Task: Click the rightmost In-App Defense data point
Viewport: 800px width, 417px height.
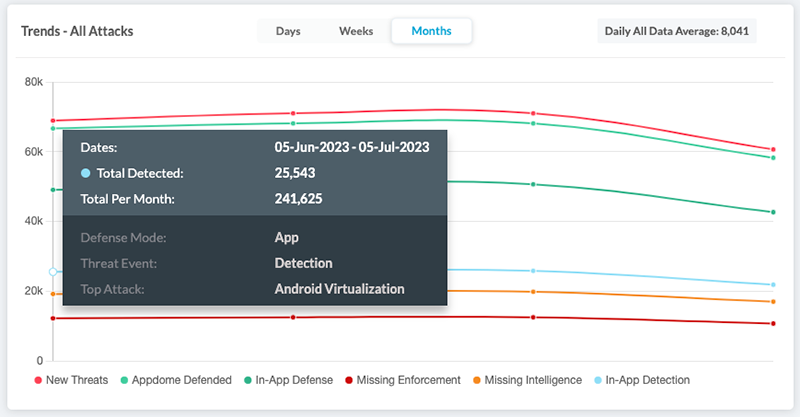Action: point(773,212)
